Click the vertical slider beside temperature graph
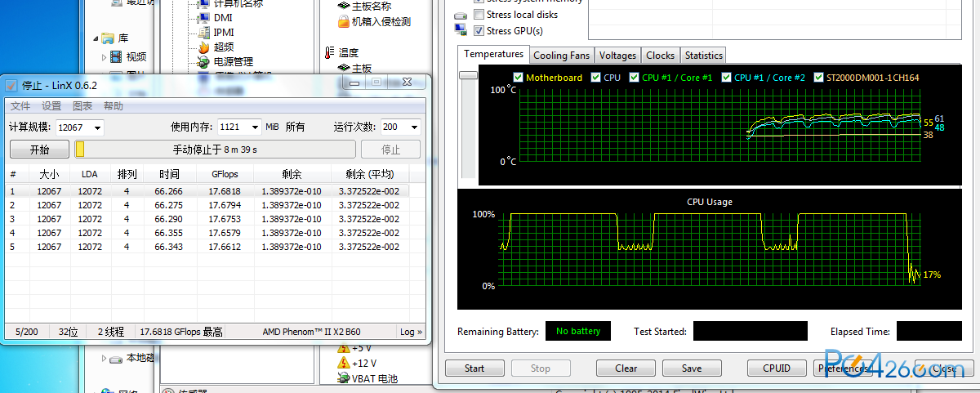 (x=468, y=74)
